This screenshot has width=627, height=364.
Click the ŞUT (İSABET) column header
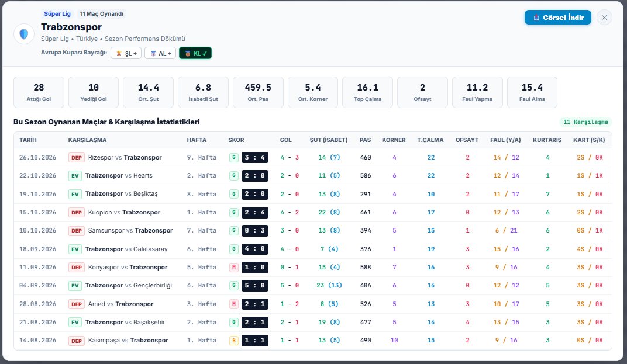(329, 140)
